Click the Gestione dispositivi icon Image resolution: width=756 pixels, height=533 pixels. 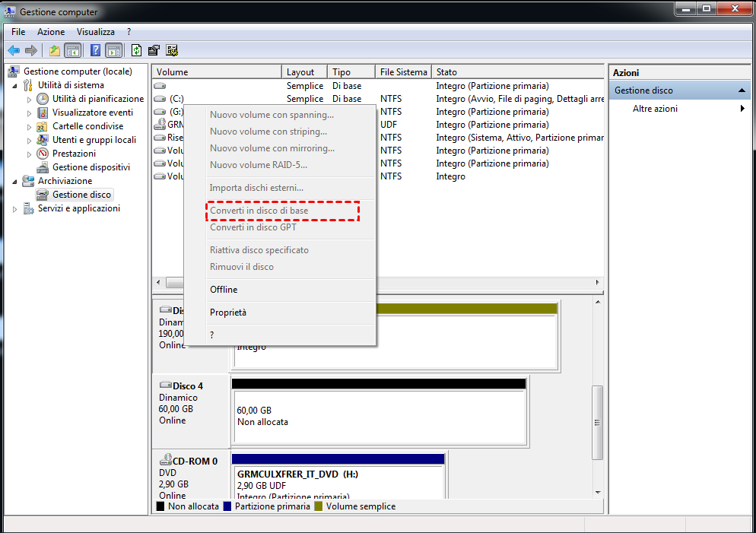43,167
